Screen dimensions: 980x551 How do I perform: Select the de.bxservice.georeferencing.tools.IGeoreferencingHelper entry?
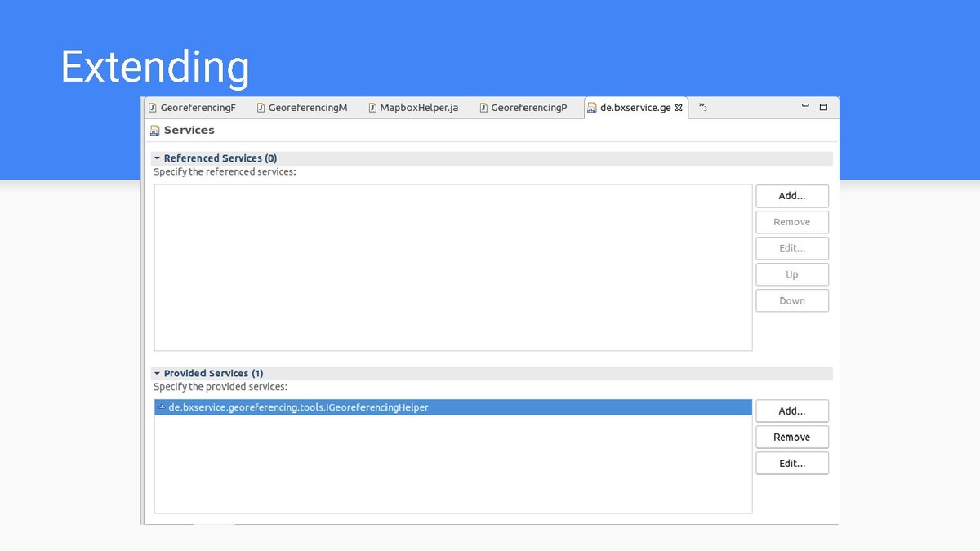coord(298,407)
